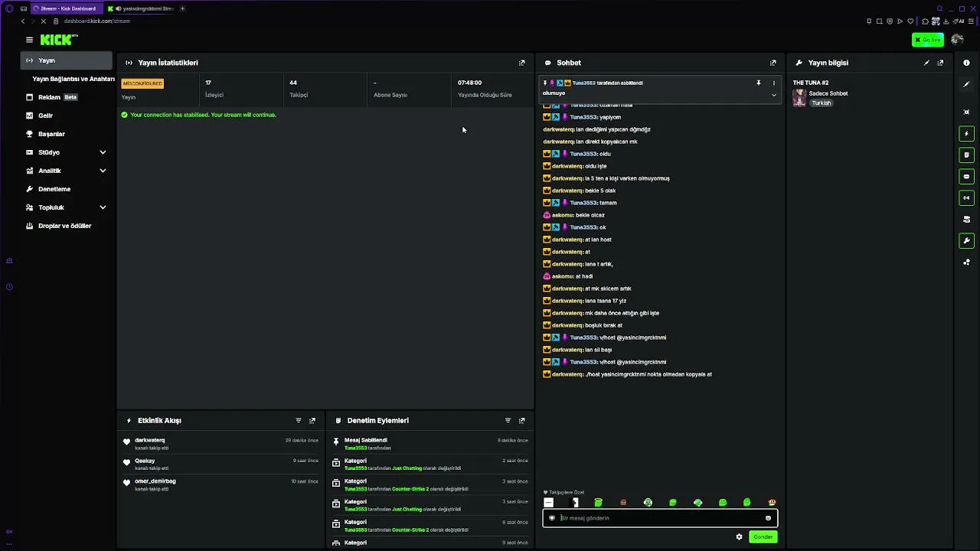Viewport: 980px width, 551px height.
Task: Open browser downloads icon
Action: tap(946, 21)
